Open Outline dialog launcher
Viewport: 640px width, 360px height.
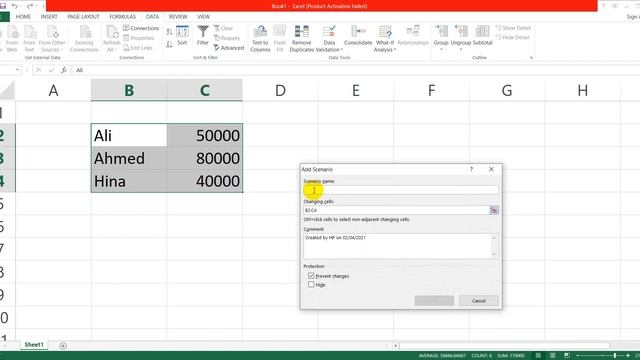pyautogui.click(x=531, y=58)
